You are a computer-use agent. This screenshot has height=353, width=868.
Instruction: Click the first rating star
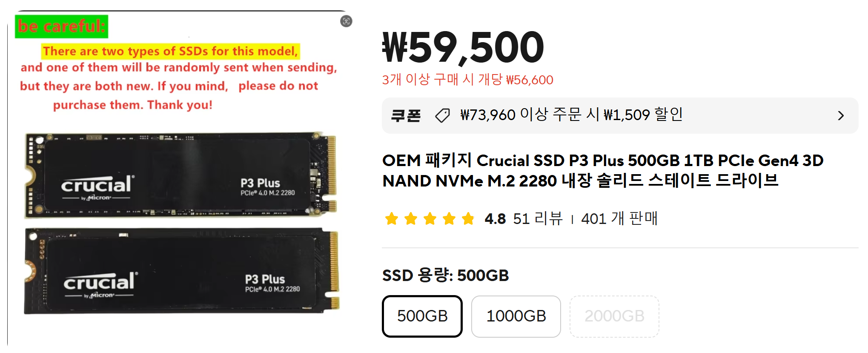pyautogui.click(x=391, y=219)
